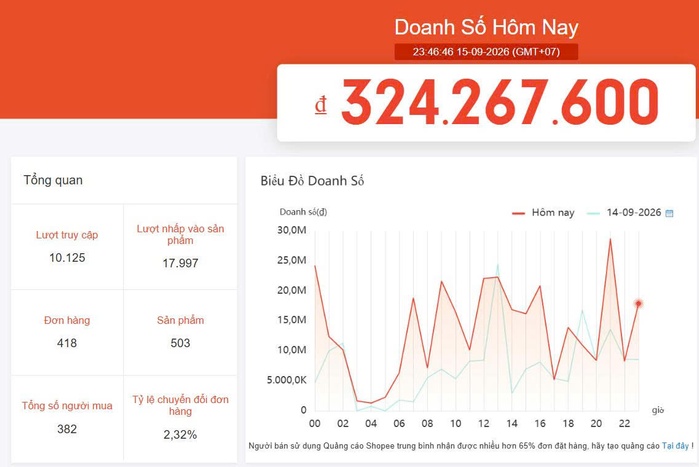
Task: Click the 12 hour x-axis label
Action: pos(484,423)
